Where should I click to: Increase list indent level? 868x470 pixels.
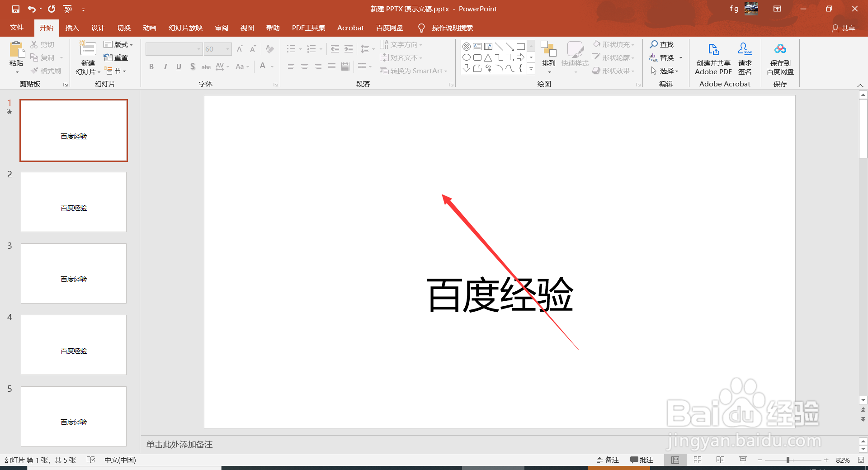pyautogui.click(x=349, y=49)
